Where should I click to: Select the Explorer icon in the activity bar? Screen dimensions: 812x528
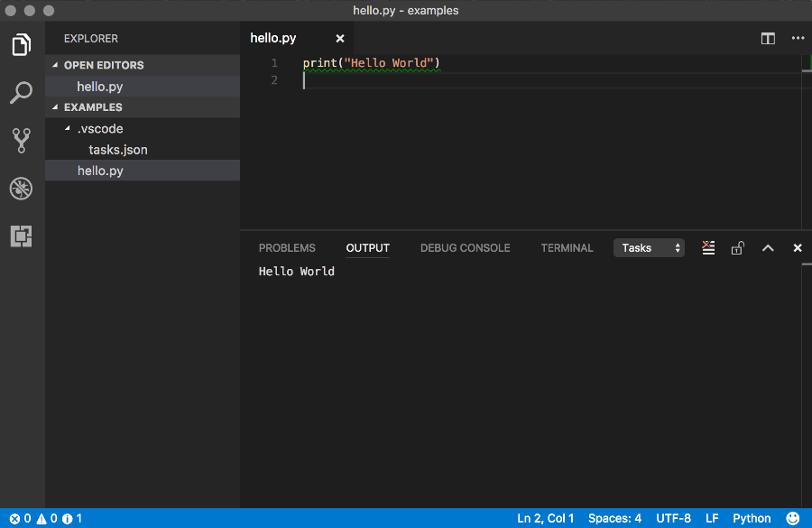tap(21, 44)
